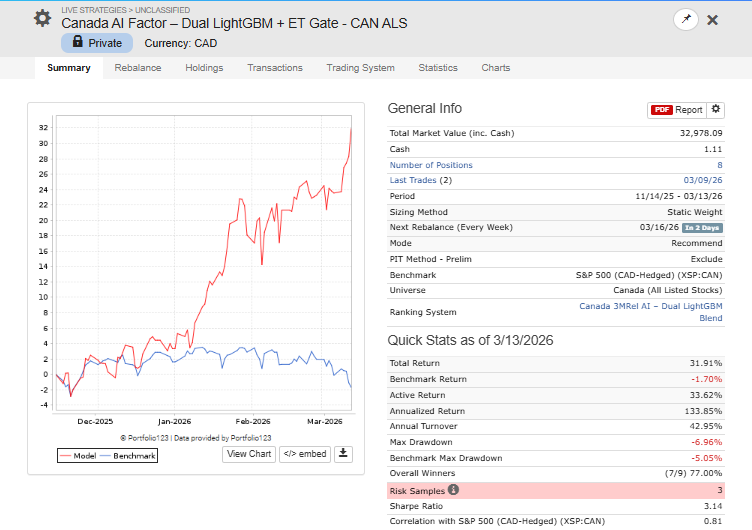This screenshot has height=530, width=752.
Task: Open the Holdings tab
Action: [x=204, y=68]
